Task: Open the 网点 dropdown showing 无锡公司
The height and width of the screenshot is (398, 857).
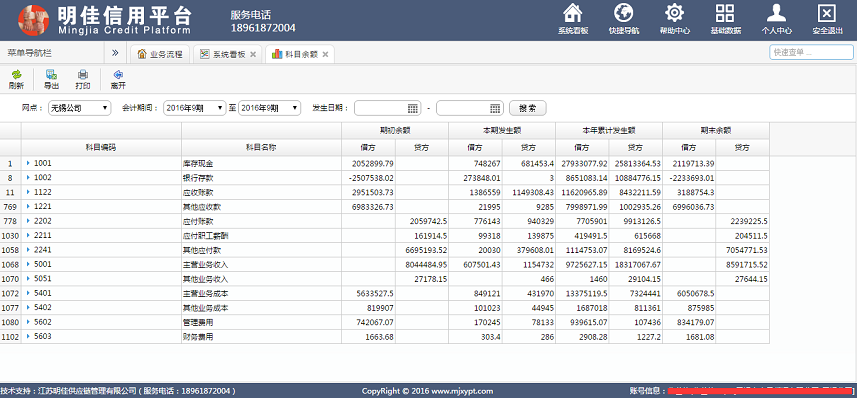Action: pos(80,108)
